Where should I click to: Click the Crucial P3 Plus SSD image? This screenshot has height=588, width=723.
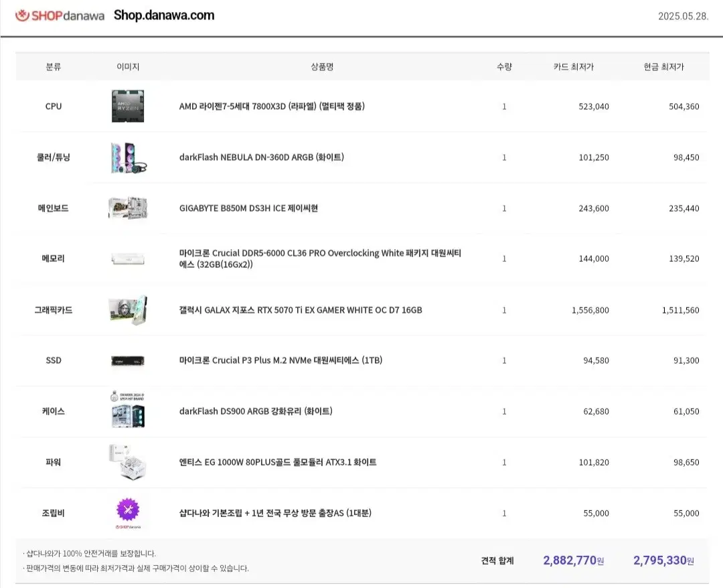tap(127, 360)
